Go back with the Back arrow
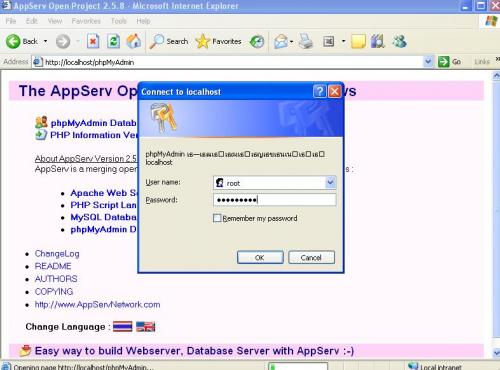 pyautogui.click(x=13, y=42)
